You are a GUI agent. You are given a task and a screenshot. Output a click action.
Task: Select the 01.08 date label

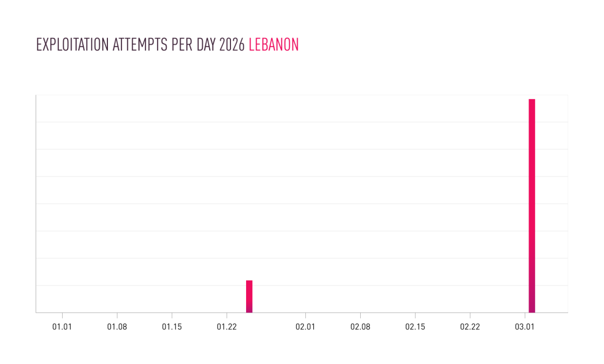pyautogui.click(x=117, y=327)
